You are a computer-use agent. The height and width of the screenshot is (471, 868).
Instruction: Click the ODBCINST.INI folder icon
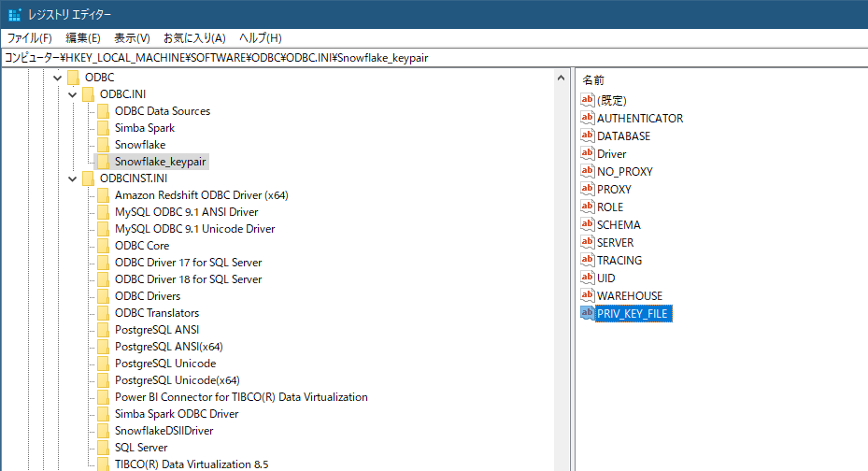(88, 178)
